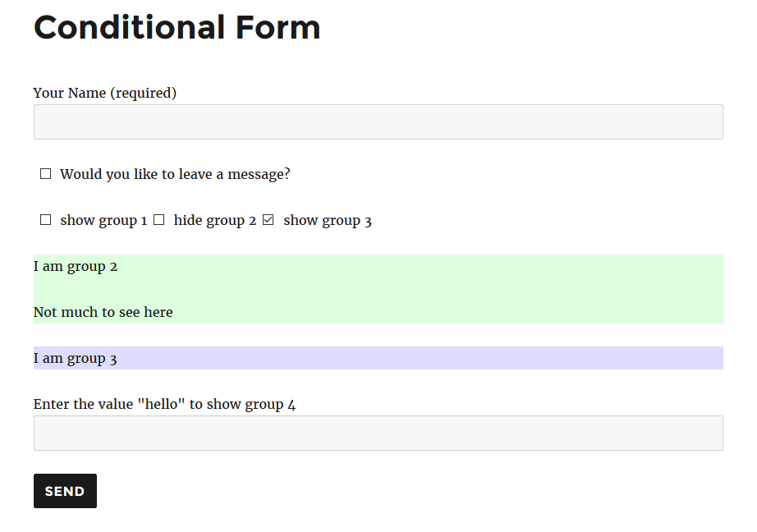The height and width of the screenshot is (532, 757).
Task: Click the "Not much to see here" text
Action: coord(103,312)
